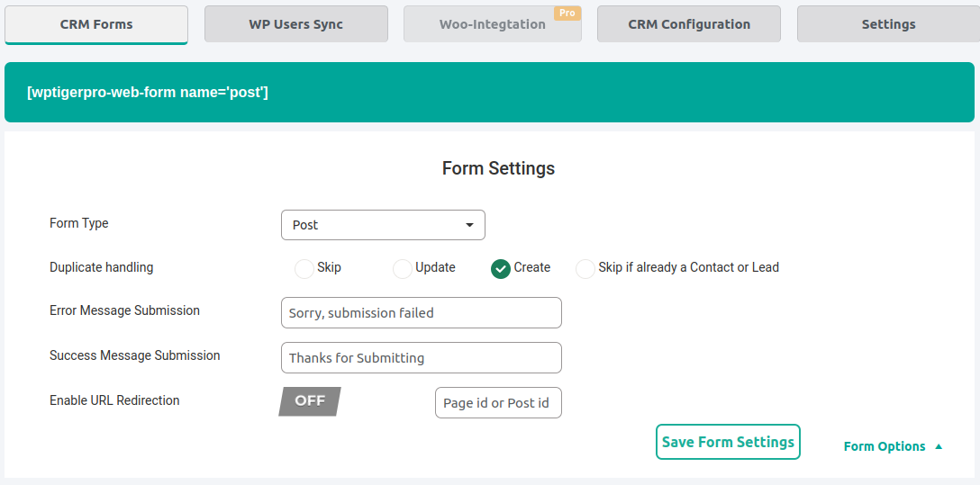Image resolution: width=980 pixels, height=485 pixels.
Task: Open the Form Type dropdown
Action: (383, 225)
